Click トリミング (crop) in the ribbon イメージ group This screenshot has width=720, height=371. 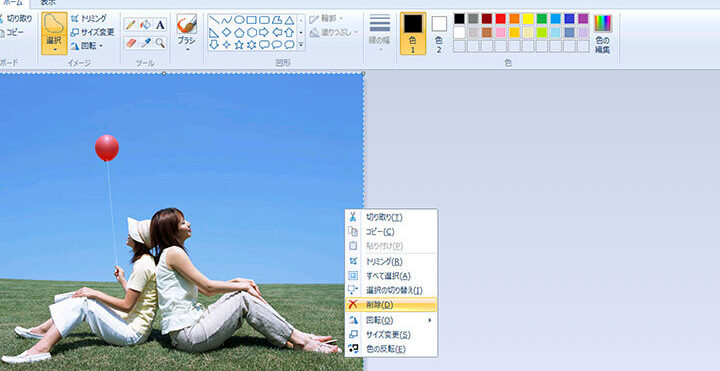[x=89, y=18]
